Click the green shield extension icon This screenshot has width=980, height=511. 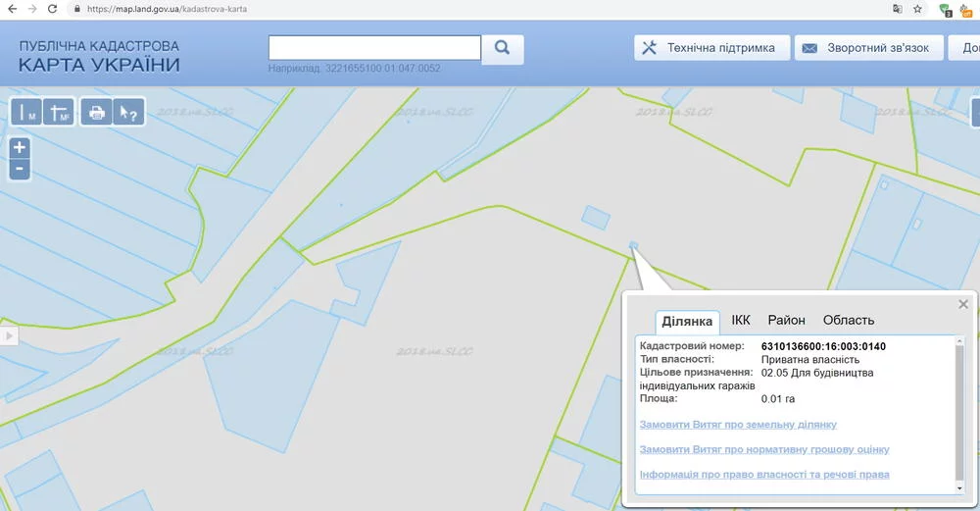click(945, 10)
